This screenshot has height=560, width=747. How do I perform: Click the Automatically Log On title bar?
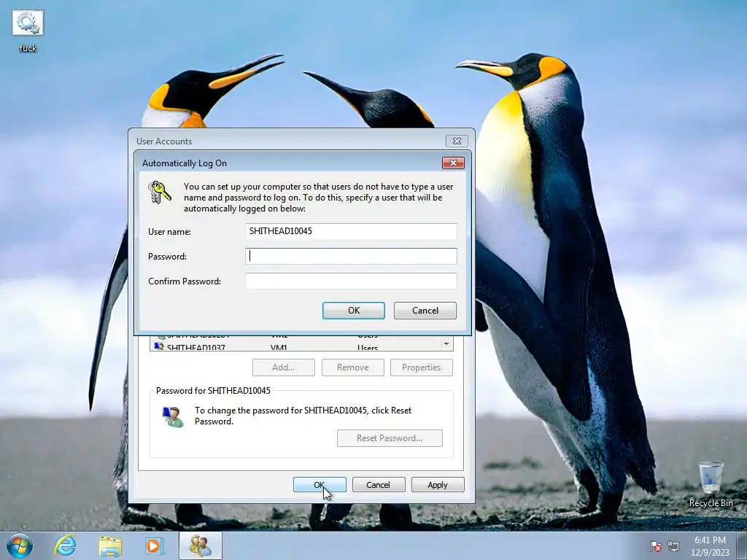pyautogui.click(x=288, y=163)
